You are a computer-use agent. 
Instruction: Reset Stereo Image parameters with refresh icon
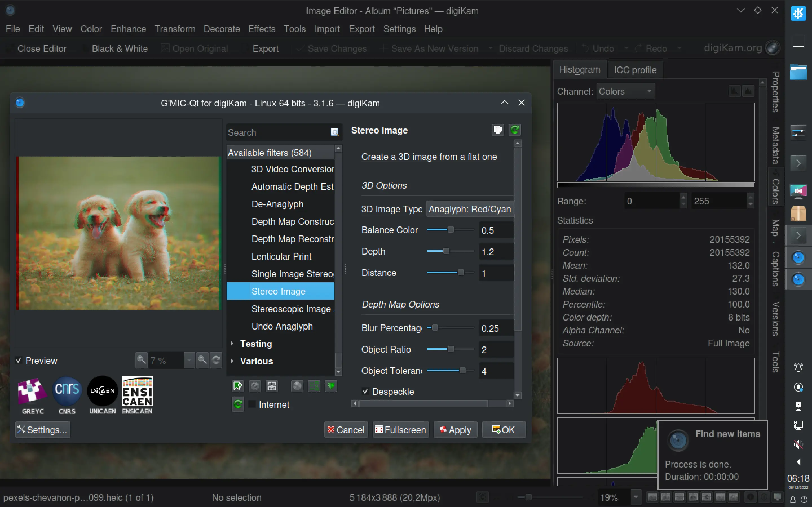(515, 130)
